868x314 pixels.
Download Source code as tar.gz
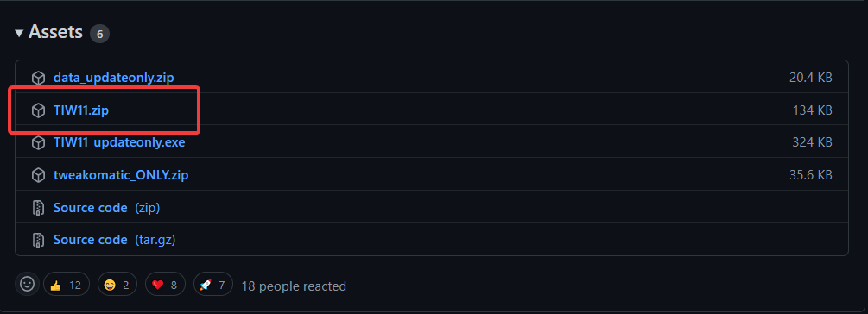pos(114,240)
